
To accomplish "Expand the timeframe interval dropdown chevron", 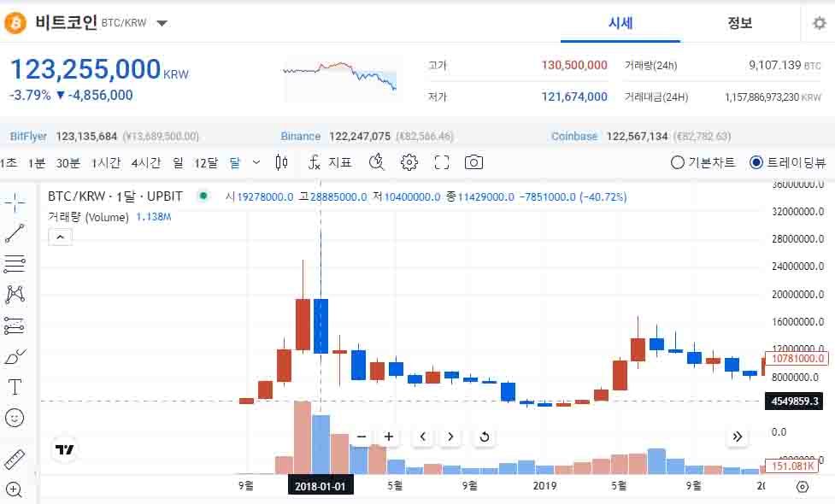I will (256, 162).
